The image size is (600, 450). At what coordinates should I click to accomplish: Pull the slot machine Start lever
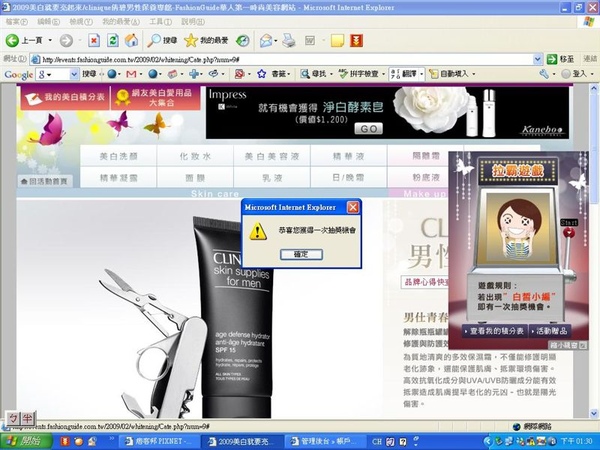tap(569, 232)
